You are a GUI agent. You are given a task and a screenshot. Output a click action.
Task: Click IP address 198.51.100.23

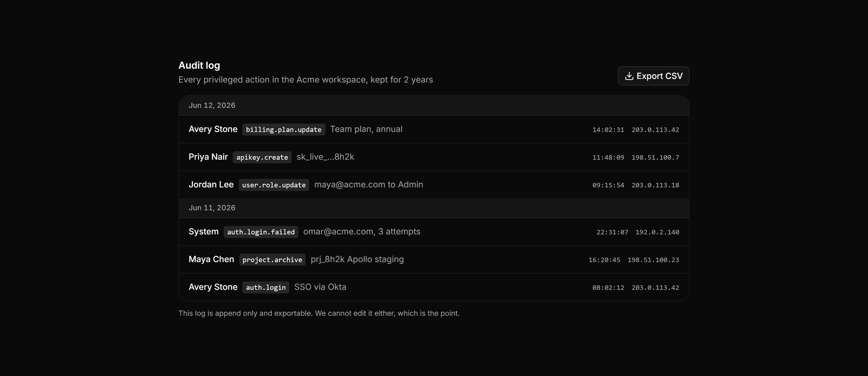pos(653,260)
